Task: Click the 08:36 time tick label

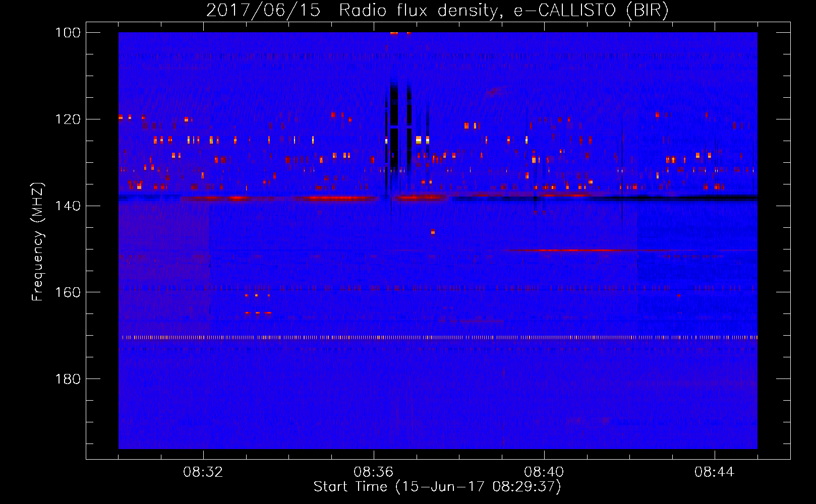Action: click(374, 472)
